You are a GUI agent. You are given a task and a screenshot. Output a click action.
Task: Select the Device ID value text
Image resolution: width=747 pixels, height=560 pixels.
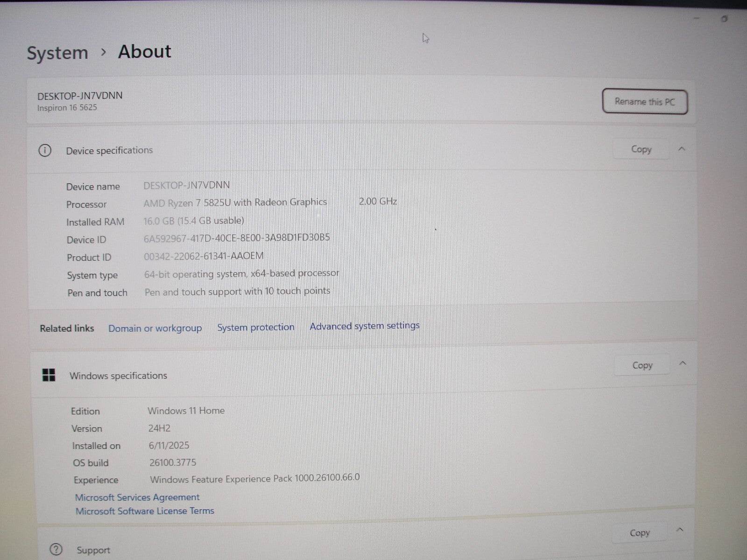pyautogui.click(x=238, y=238)
